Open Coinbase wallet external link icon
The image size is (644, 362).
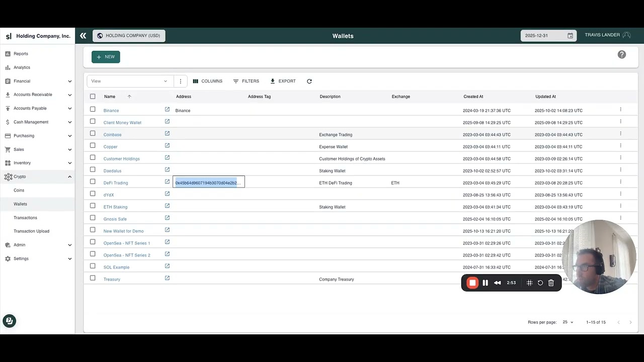[167, 133]
